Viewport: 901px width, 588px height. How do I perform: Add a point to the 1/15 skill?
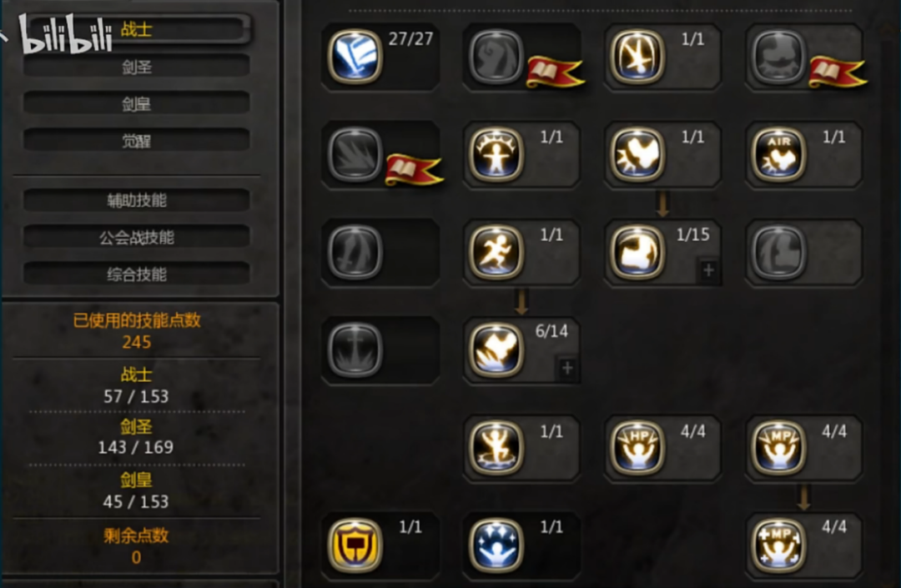click(708, 270)
